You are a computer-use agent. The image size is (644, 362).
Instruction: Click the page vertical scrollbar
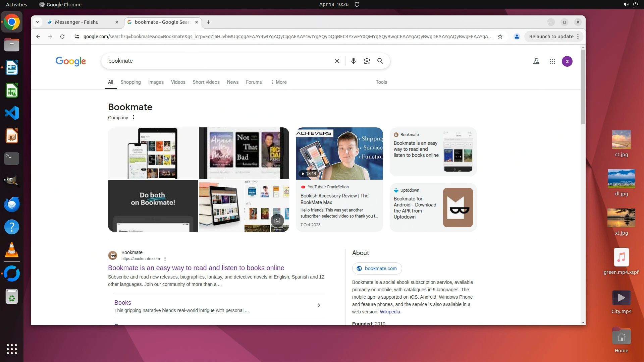point(583,87)
